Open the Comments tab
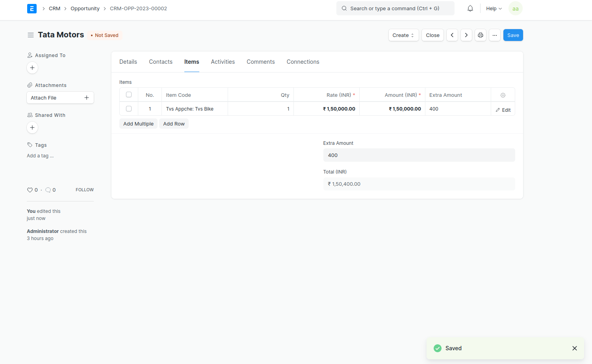This screenshot has height=364, width=592. 261,62
